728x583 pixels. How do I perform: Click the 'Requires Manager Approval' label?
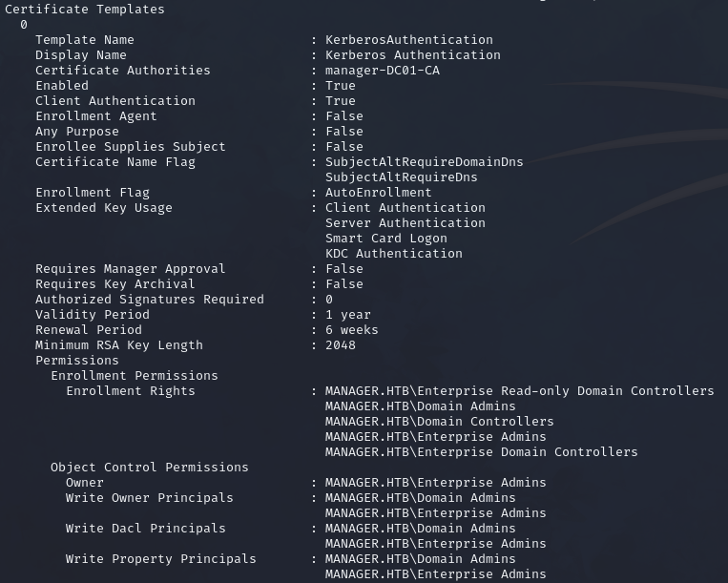pos(131,269)
